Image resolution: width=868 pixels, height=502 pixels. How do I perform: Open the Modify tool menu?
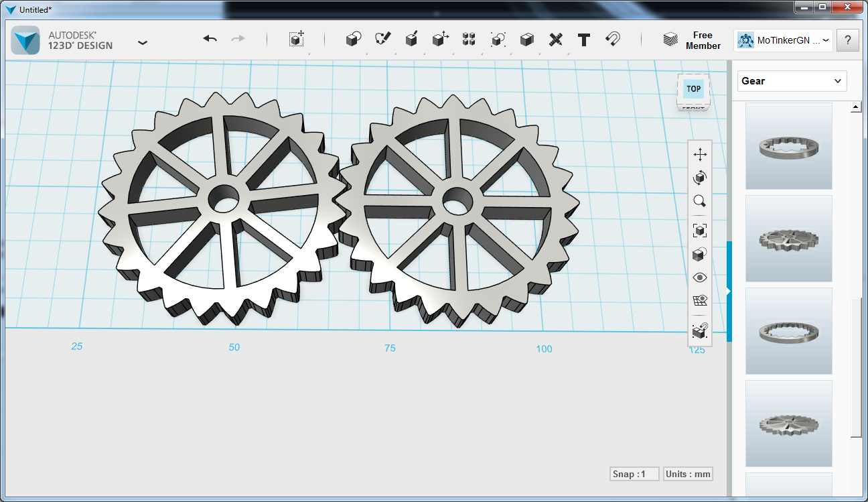coord(440,40)
